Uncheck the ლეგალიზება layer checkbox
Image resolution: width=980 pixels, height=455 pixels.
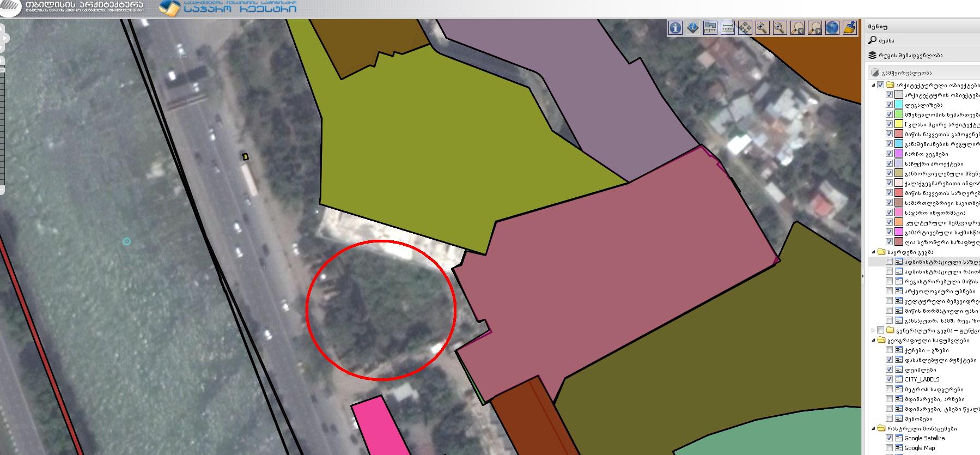pos(890,105)
